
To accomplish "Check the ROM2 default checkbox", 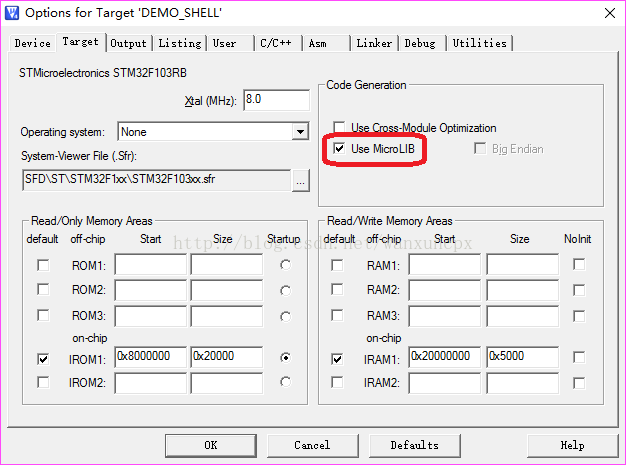I will [x=43, y=289].
